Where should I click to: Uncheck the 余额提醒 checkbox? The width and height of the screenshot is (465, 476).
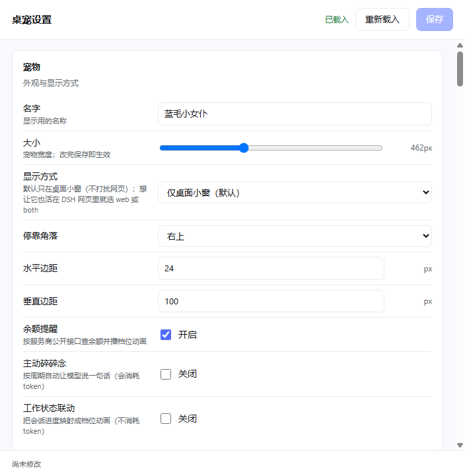(x=166, y=335)
